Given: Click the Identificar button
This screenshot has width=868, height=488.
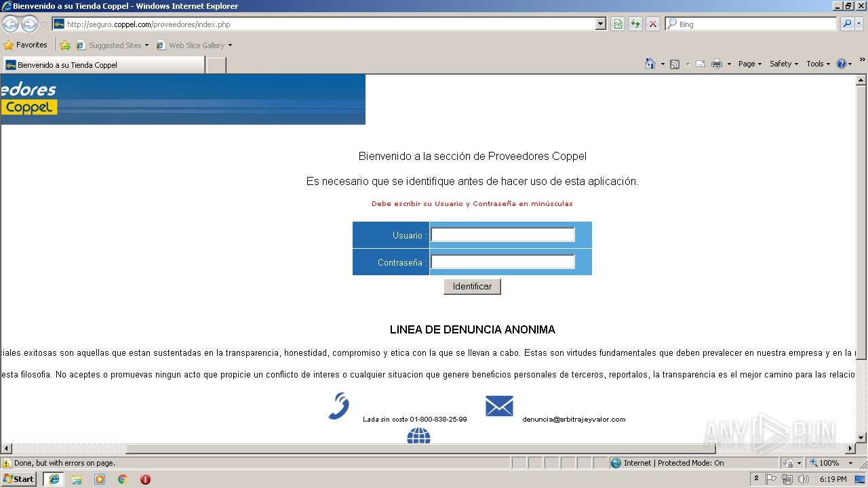Looking at the screenshot, I should (472, 287).
